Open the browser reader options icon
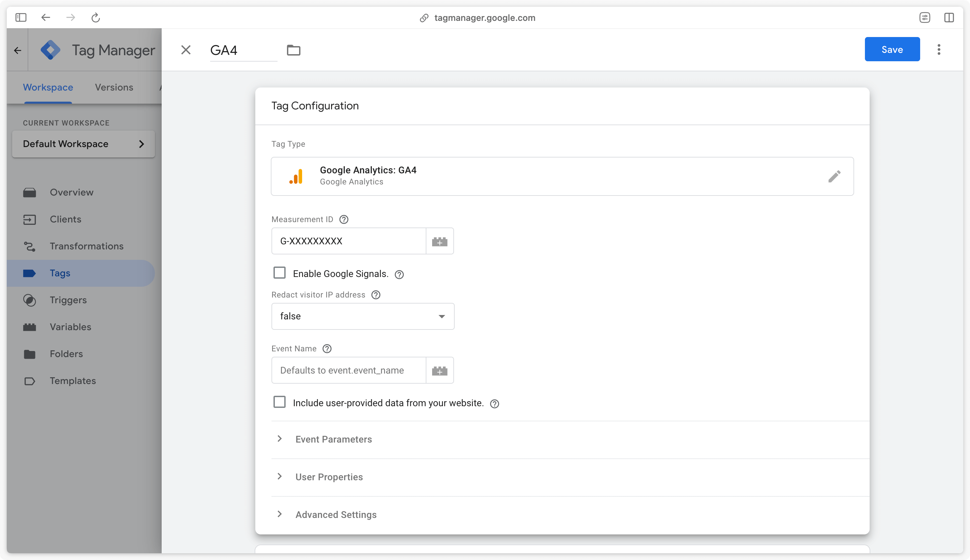Viewport: 970px width, 560px height. pyautogui.click(x=925, y=17)
